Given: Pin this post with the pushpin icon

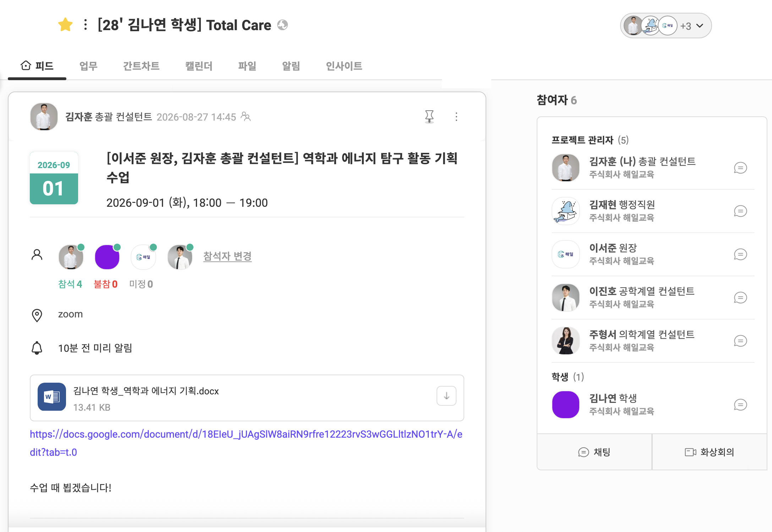Looking at the screenshot, I should [429, 117].
